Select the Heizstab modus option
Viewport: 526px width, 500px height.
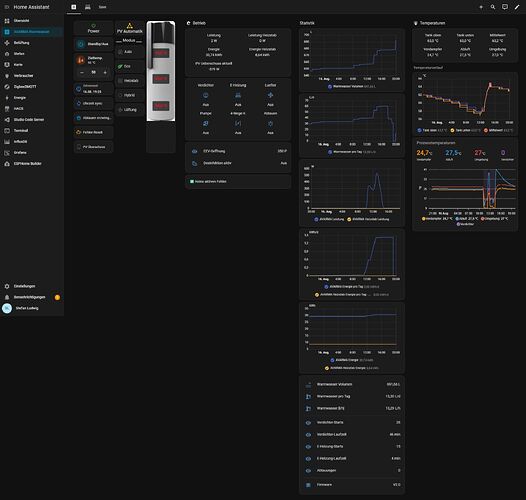point(130,81)
